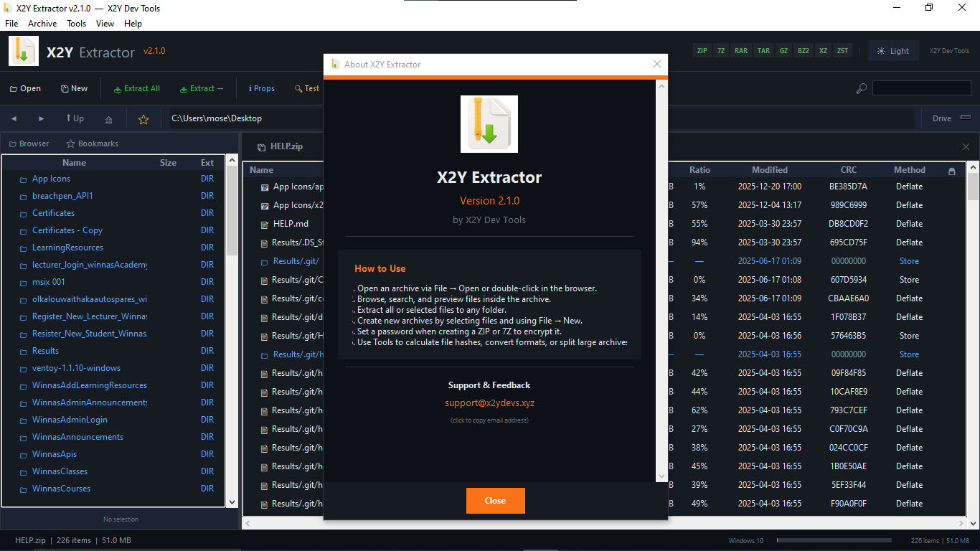Click image file icon of first App Icons/ap row

point(265,187)
